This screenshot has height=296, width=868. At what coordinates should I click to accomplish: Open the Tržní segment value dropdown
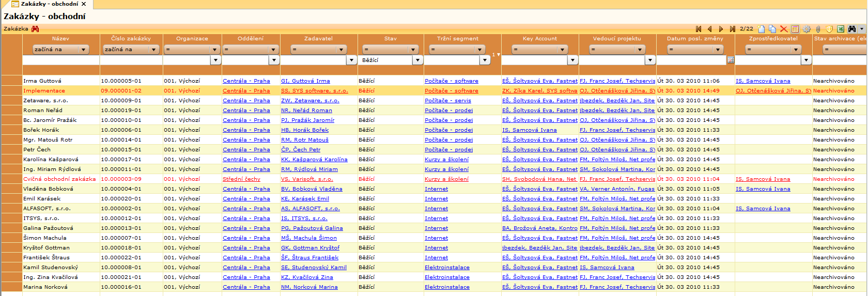pos(484,60)
